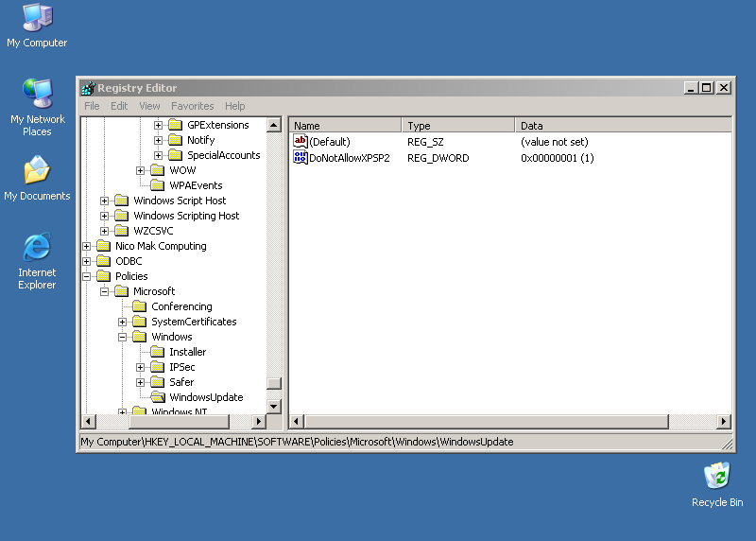The height and width of the screenshot is (541, 756).
Task: Click the Windows Scripting Host folder icon
Action: coord(122,216)
